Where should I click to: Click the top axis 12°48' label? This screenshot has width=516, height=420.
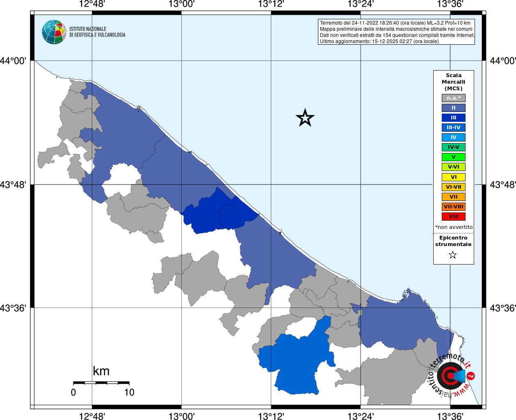click(x=92, y=4)
